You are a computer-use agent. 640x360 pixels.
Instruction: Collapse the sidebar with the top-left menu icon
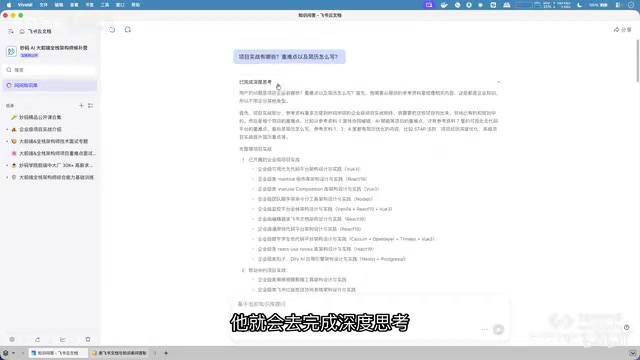[x=11, y=31]
